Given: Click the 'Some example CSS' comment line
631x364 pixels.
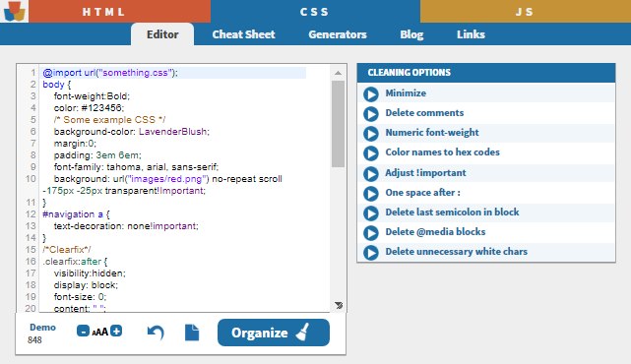Looking at the screenshot, I should (x=109, y=120).
